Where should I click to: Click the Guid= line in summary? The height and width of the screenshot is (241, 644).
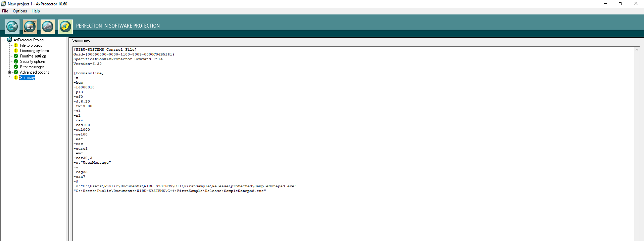coord(124,54)
